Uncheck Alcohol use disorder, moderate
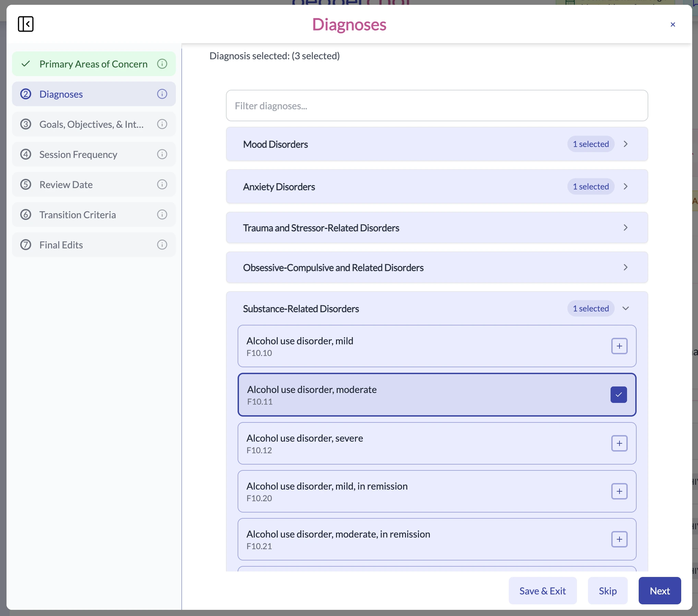Screen dimensions: 698x616 point(618,395)
